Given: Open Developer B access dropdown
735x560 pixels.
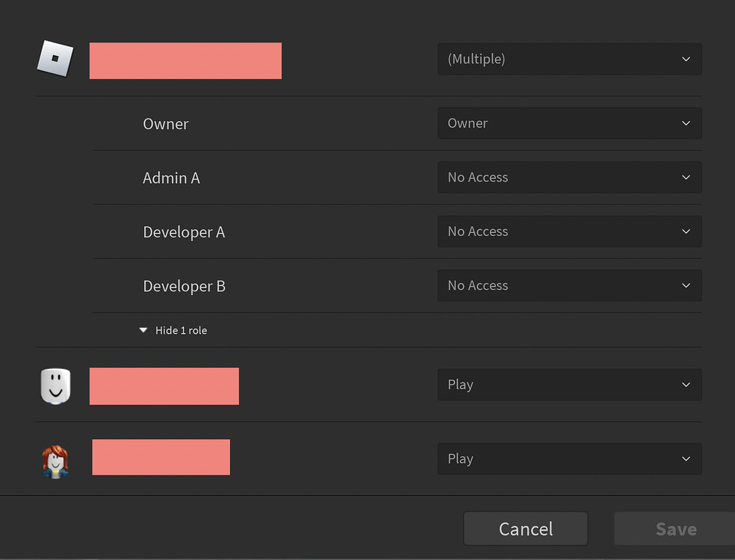Looking at the screenshot, I should pos(569,286).
